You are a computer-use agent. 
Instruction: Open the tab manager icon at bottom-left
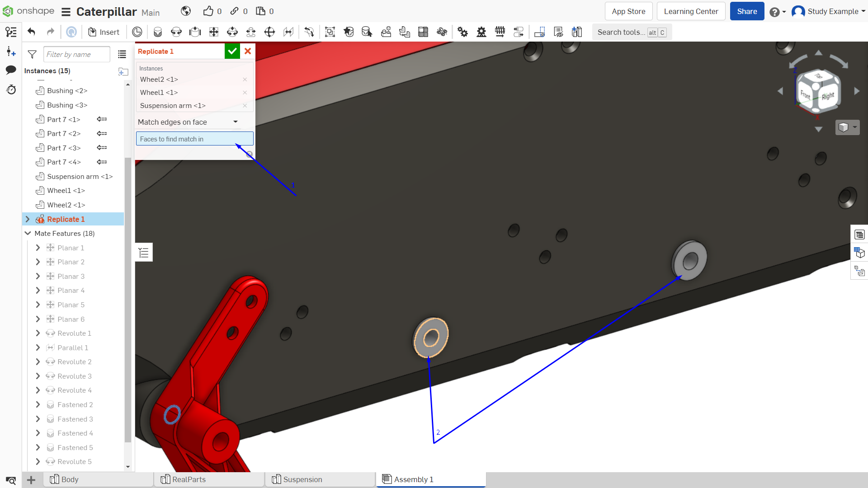click(11, 480)
